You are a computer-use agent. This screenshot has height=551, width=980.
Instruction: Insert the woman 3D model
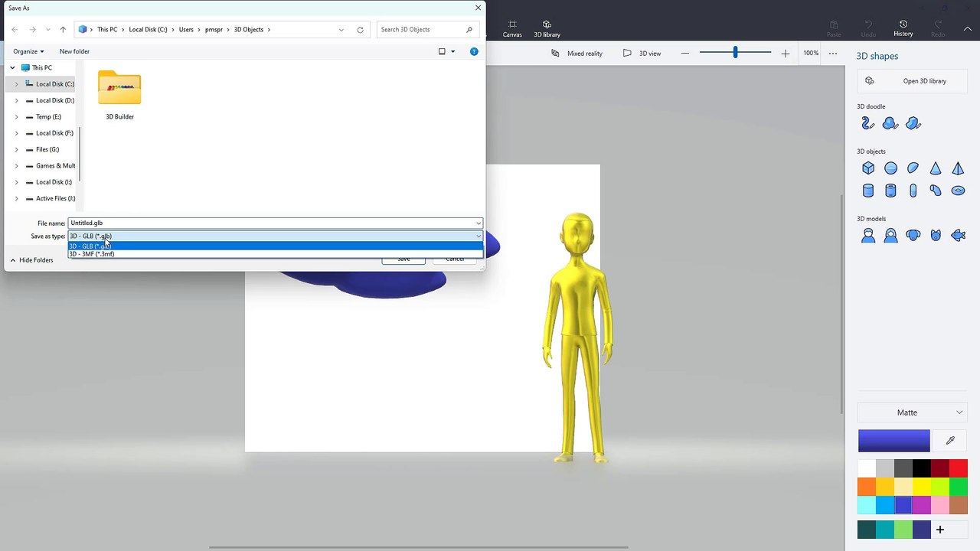click(x=890, y=236)
